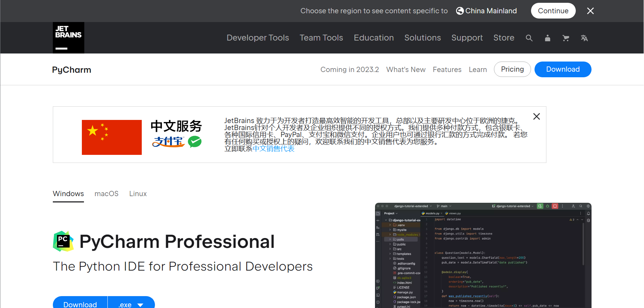Open the JetBrains logo home link

[69, 38]
